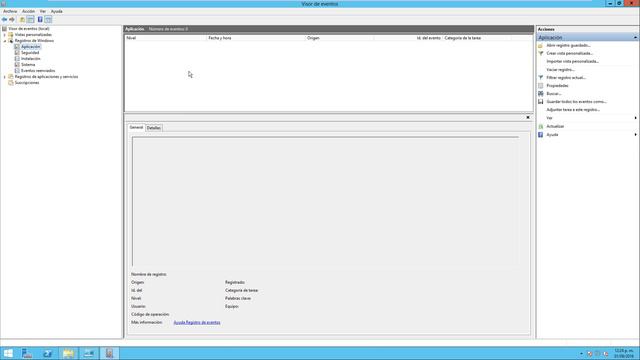
Task: Open the Acción menu
Action: click(x=28, y=11)
